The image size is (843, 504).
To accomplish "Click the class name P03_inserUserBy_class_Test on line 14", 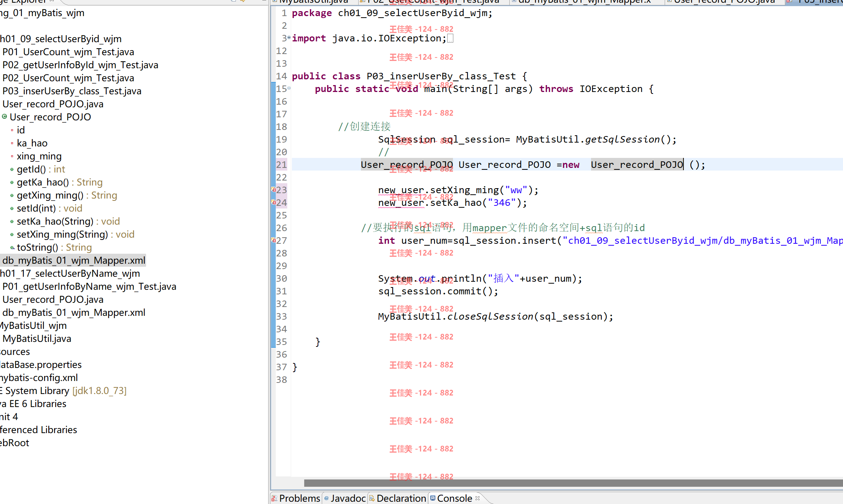I will tap(441, 76).
